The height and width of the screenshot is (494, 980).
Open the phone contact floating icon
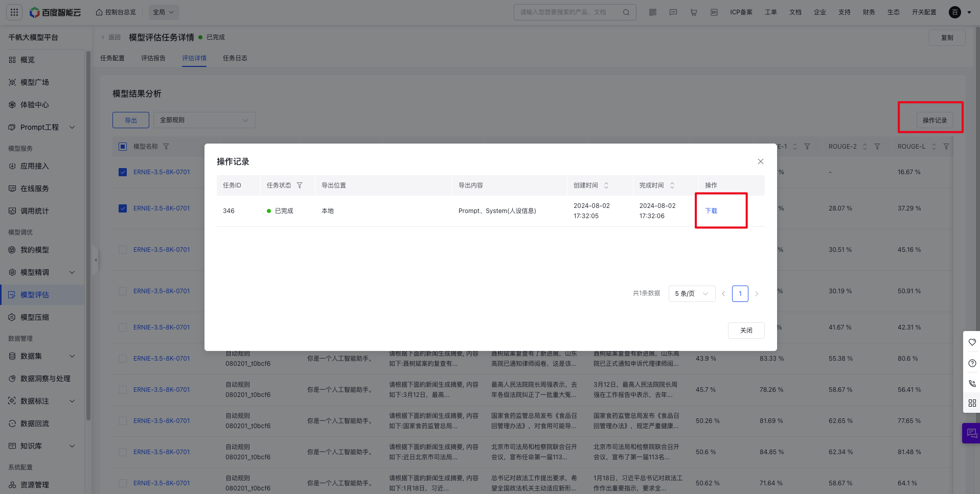[972, 383]
